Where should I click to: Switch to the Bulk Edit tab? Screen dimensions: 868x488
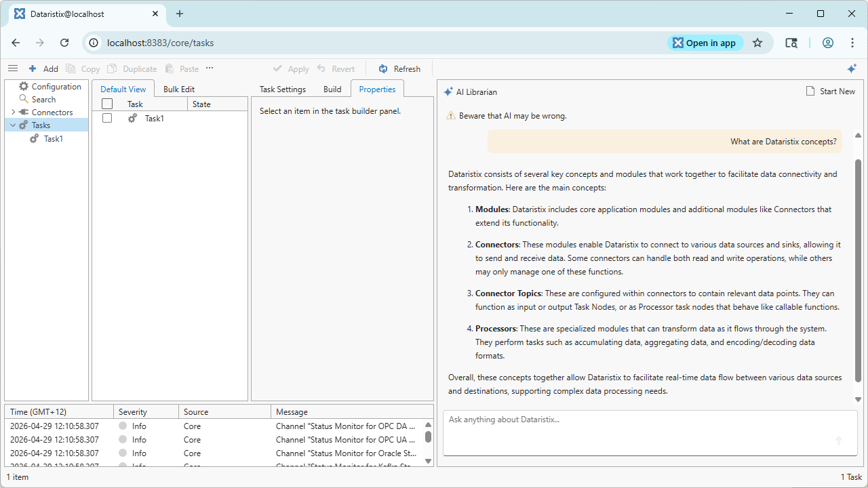click(x=179, y=89)
